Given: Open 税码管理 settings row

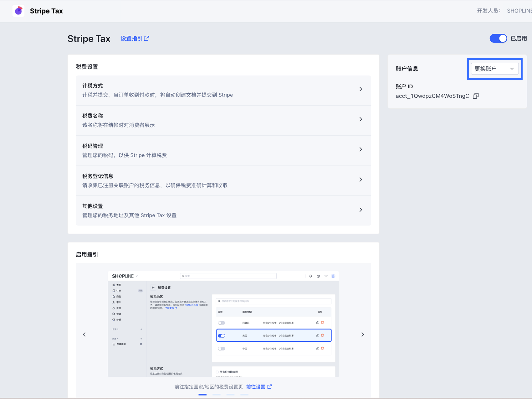Looking at the screenshot, I should (x=223, y=150).
